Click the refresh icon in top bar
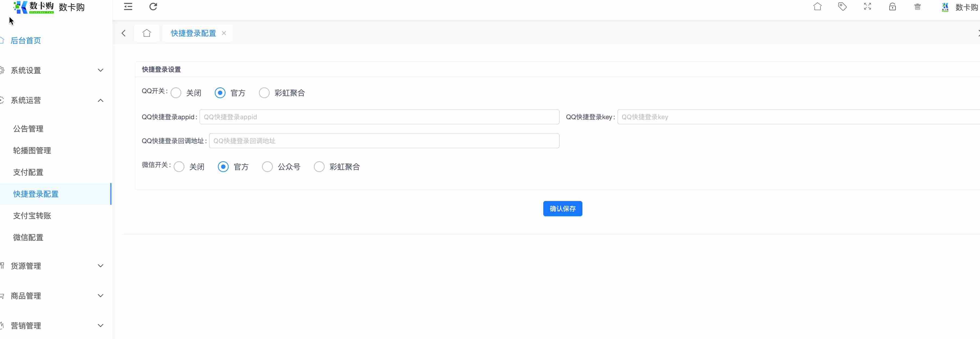 tap(153, 7)
